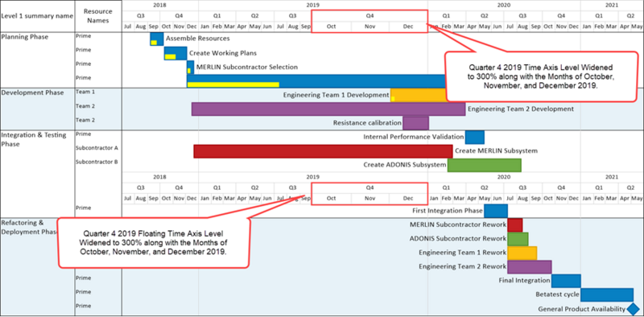Screen dimensions: 644x317
Task: Click the 'Betatest cycle' task label
Action: (x=557, y=294)
